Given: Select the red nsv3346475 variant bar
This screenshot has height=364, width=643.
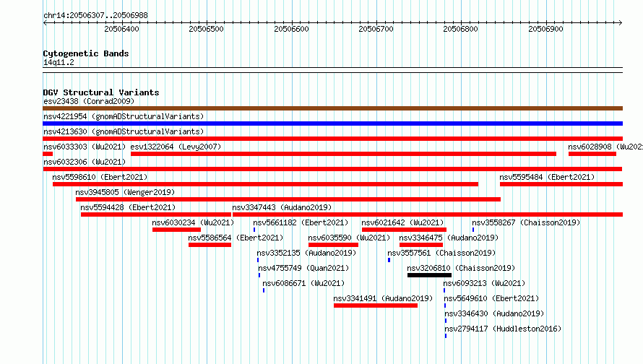Looking at the screenshot, I should [421, 245].
